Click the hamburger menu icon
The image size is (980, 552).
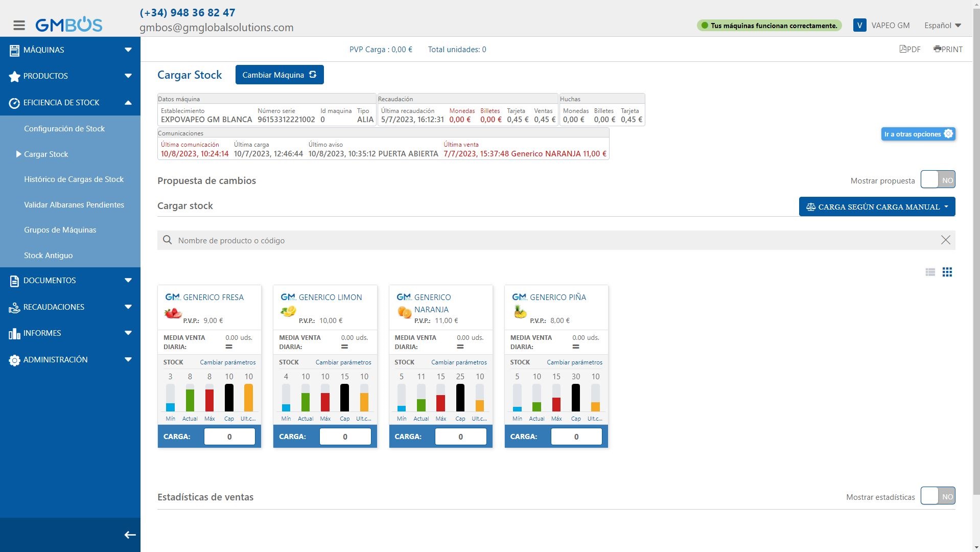click(x=19, y=25)
